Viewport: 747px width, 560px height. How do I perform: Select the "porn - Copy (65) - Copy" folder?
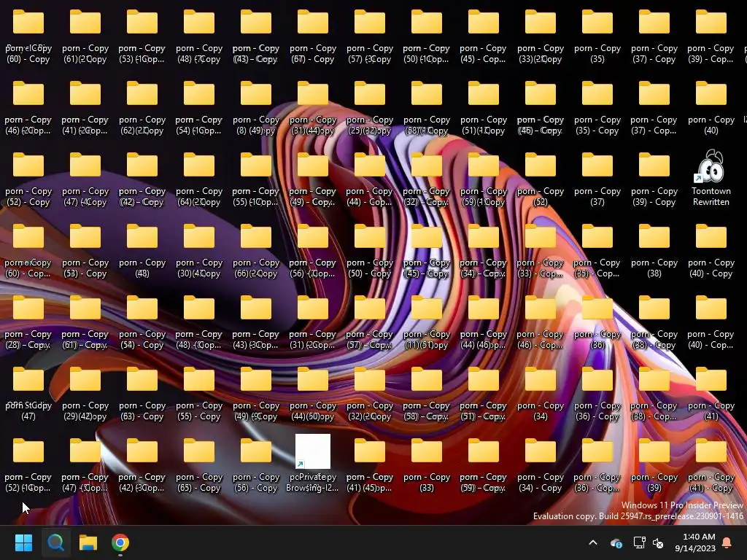[198, 463]
